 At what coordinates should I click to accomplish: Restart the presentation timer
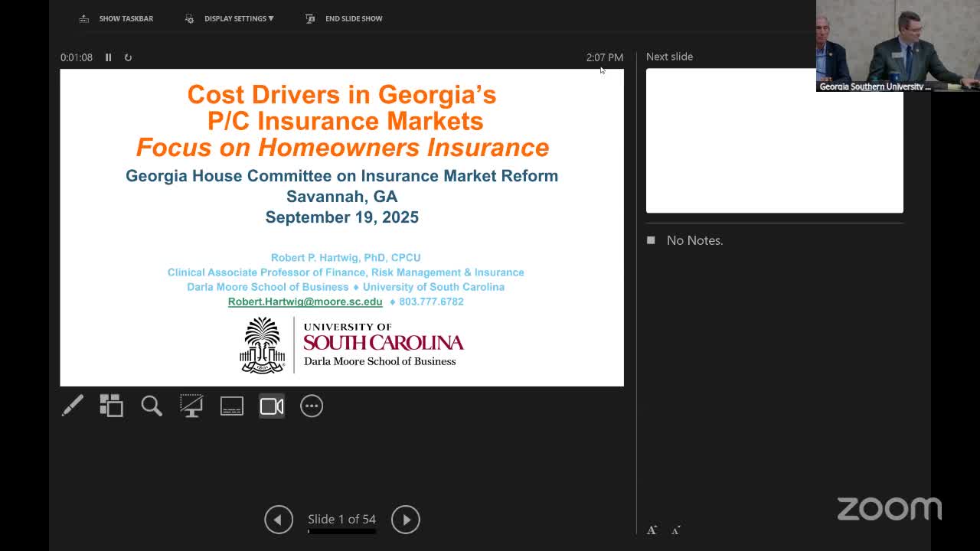[x=128, y=57]
